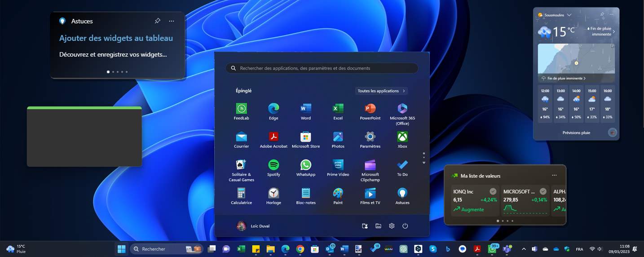This screenshot has width=644, height=257.
Task: Pin the weather widget
Action: (x=602, y=15)
